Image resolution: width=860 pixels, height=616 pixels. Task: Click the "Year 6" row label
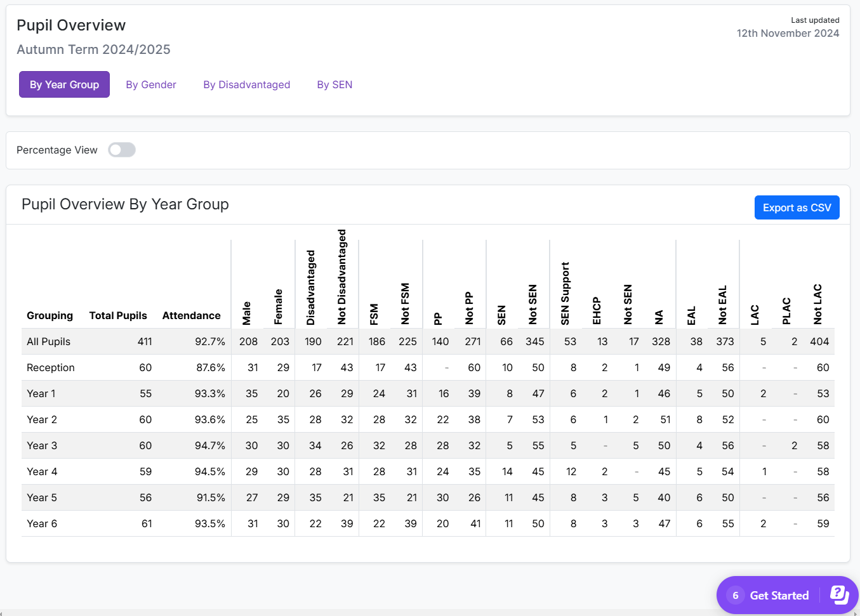41,523
